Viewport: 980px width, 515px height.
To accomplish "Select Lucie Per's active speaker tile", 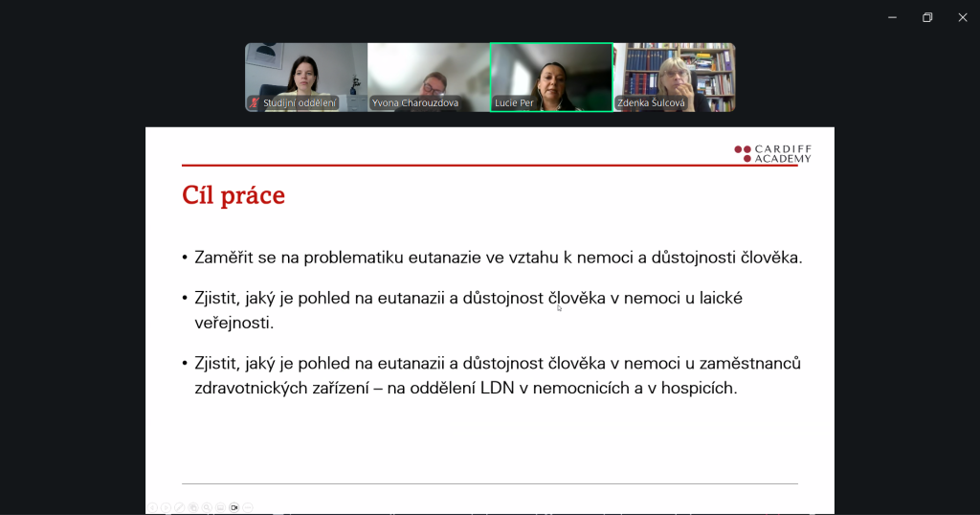I will pyautogui.click(x=551, y=78).
